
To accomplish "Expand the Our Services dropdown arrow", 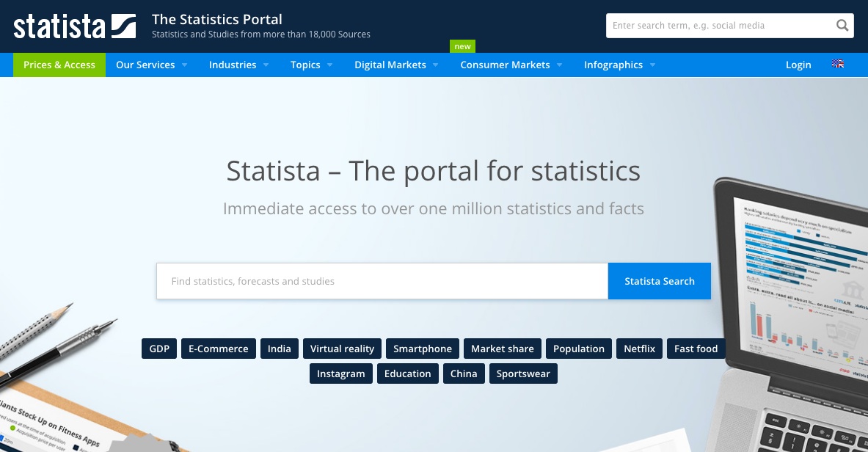I will [184, 65].
